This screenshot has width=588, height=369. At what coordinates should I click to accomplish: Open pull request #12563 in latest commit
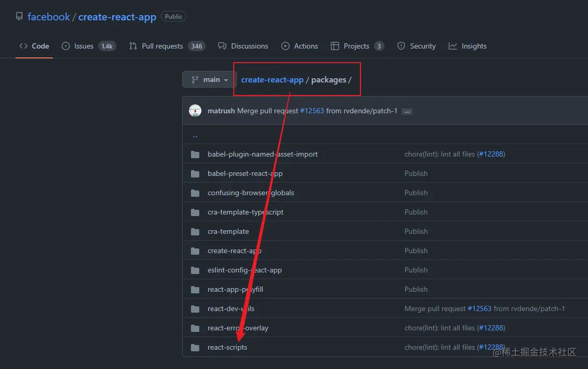coord(311,111)
